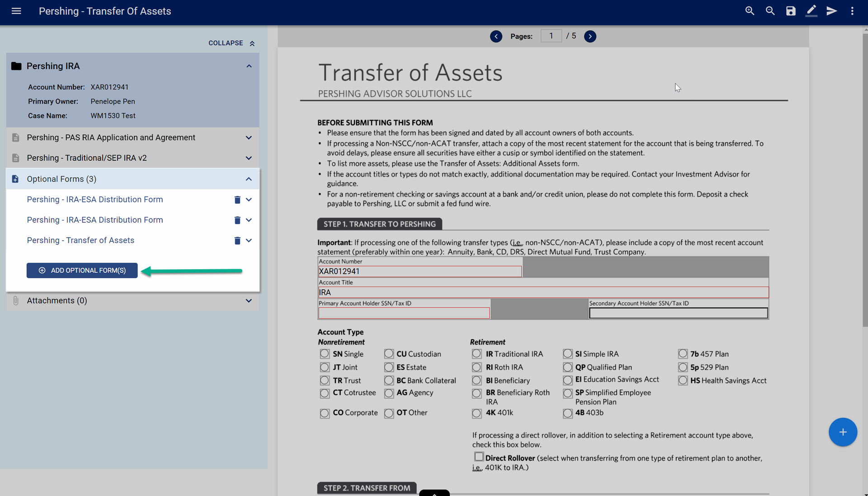Click the Optional Forms document icon
The height and width of the screenshot is (496, 868).
(x=15, y=179)
